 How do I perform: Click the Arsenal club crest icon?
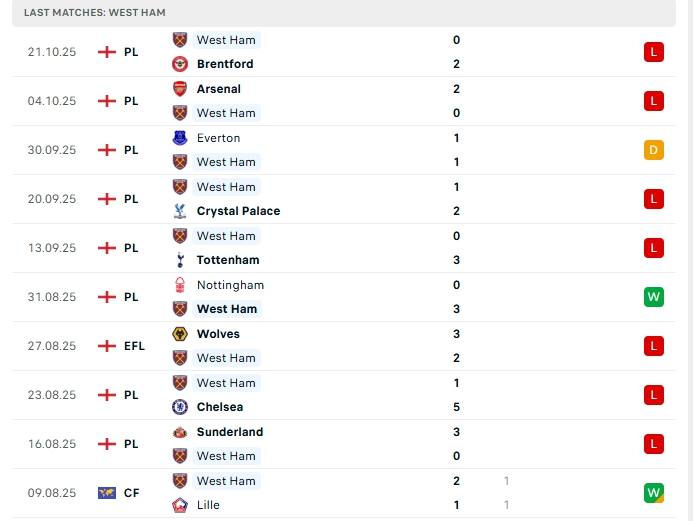[x=180, y=89]
